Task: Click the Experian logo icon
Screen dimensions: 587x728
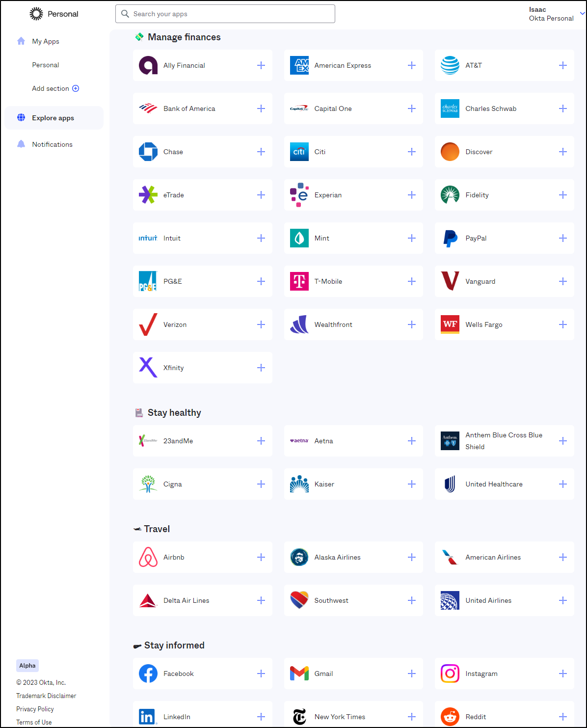Action: [x=299, y=195]
